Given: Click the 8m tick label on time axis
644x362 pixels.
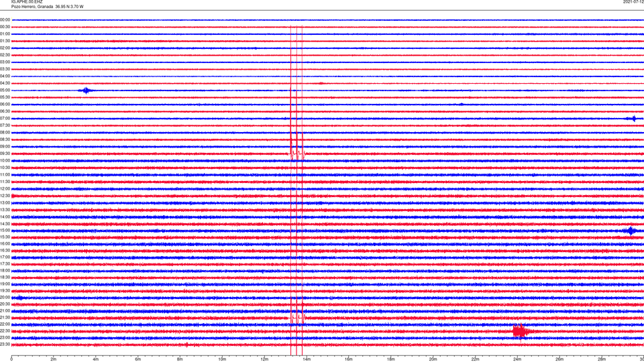Looking at the screenshot, I should [180, 359].
